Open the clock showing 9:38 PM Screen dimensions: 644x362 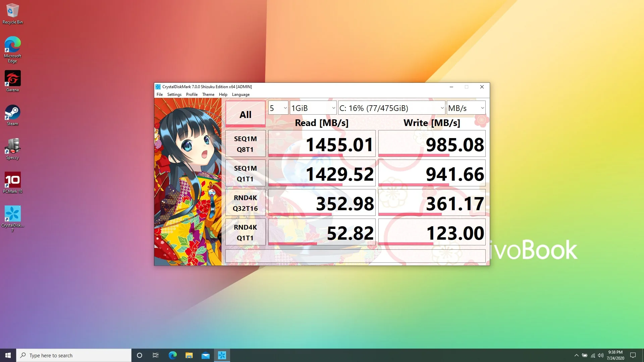point(615,355)
